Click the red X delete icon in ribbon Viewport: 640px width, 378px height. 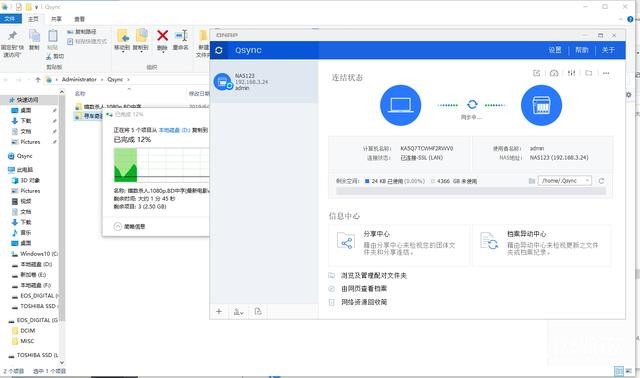click(162, 36)
